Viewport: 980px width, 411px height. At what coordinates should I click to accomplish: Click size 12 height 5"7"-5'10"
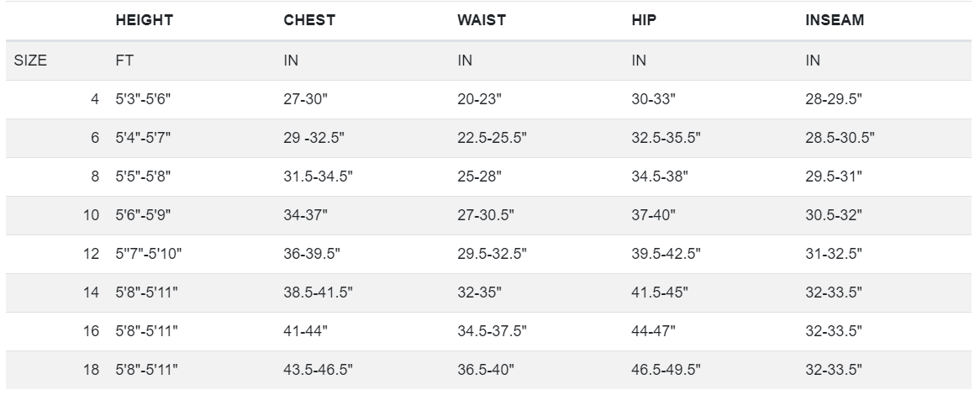click(149, 254)
